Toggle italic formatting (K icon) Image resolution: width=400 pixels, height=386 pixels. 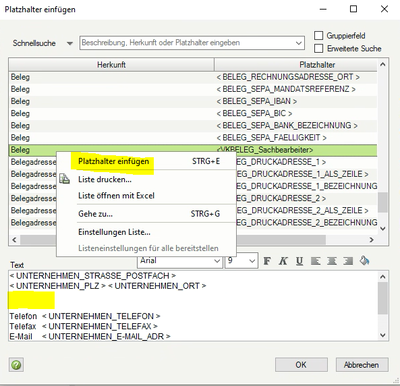pos(283,261)
